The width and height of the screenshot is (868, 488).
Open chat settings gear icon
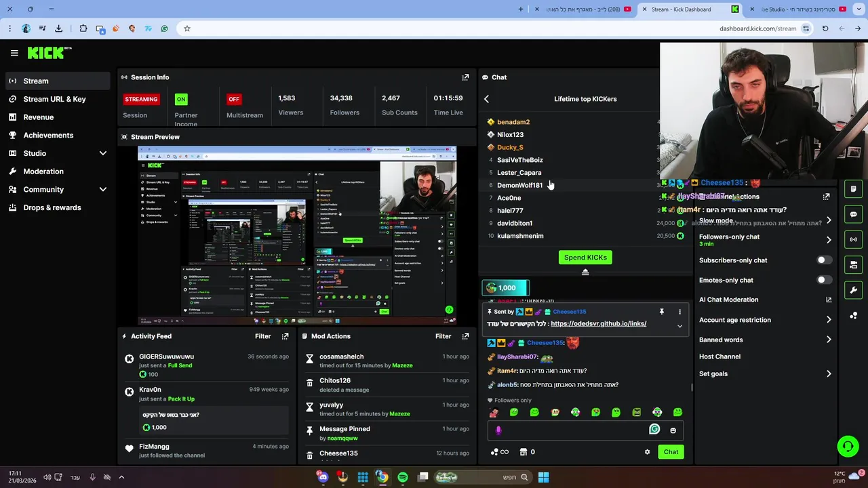pyautogui.click(x=647, y=452)
